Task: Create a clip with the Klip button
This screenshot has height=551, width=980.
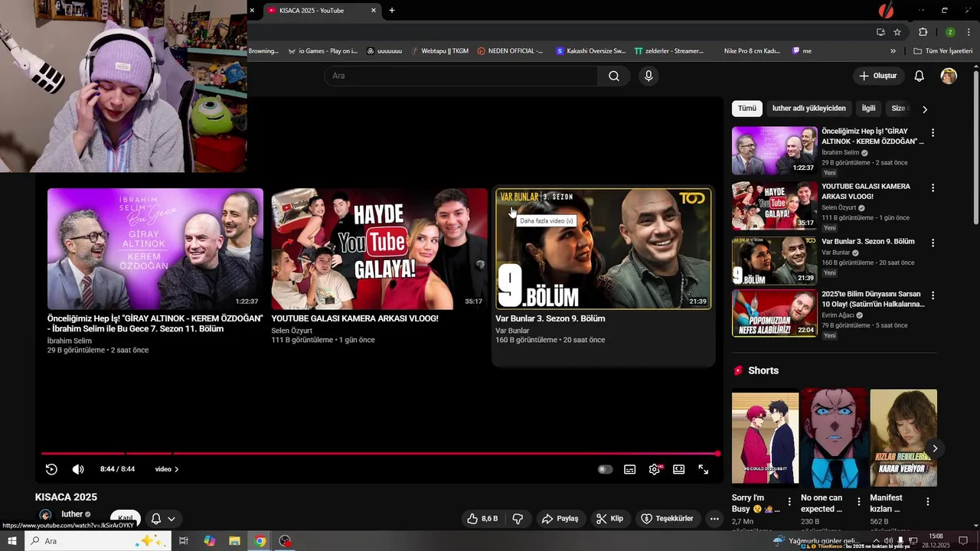Action: click(609, 518)
